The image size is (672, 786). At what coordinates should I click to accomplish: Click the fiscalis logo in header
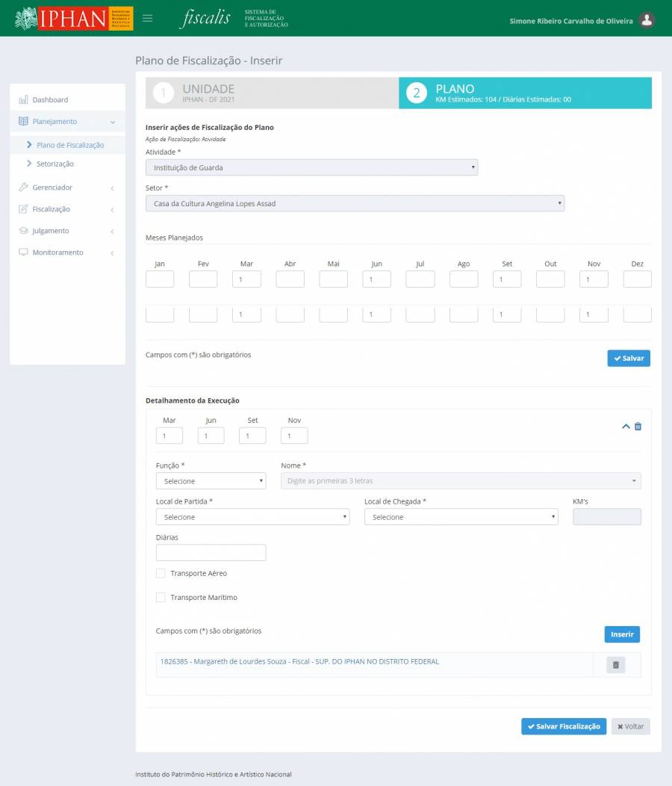tap(205, 18)
